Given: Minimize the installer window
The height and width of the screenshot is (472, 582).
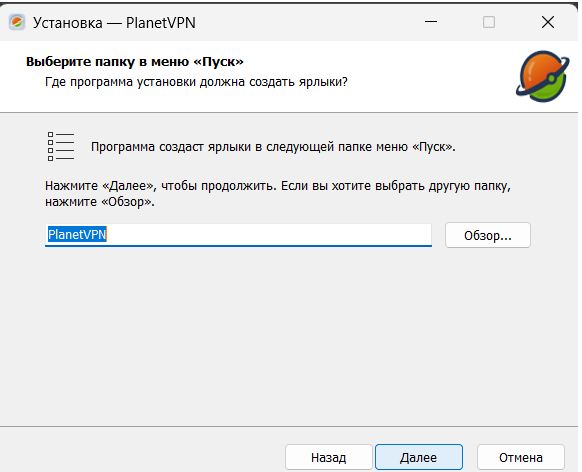Looking at the screenshot, I should (431, 22).
